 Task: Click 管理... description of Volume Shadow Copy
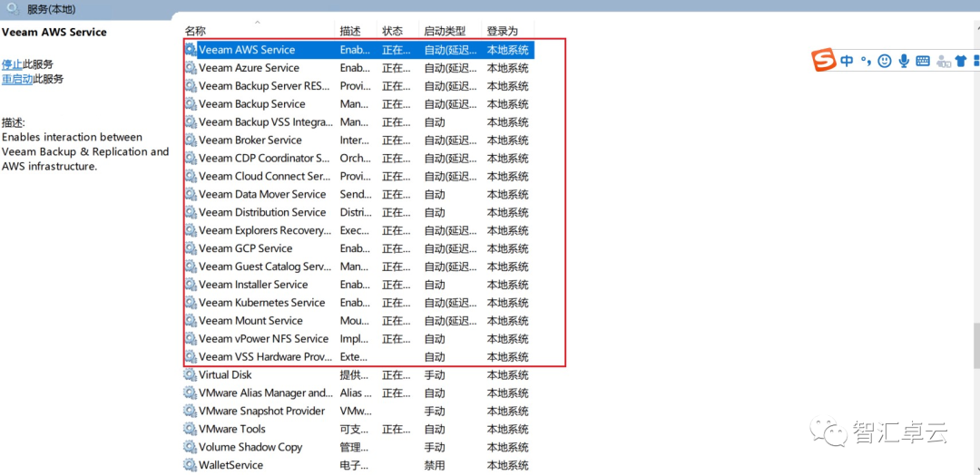[x=354, y=448]
